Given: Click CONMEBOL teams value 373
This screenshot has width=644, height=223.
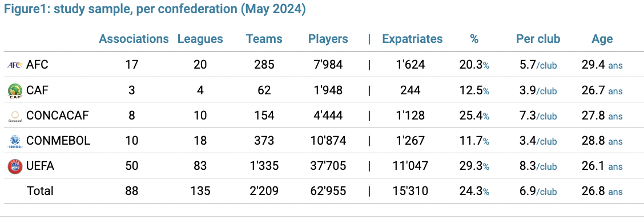Looking at the screenshot, I should point(264,141).
